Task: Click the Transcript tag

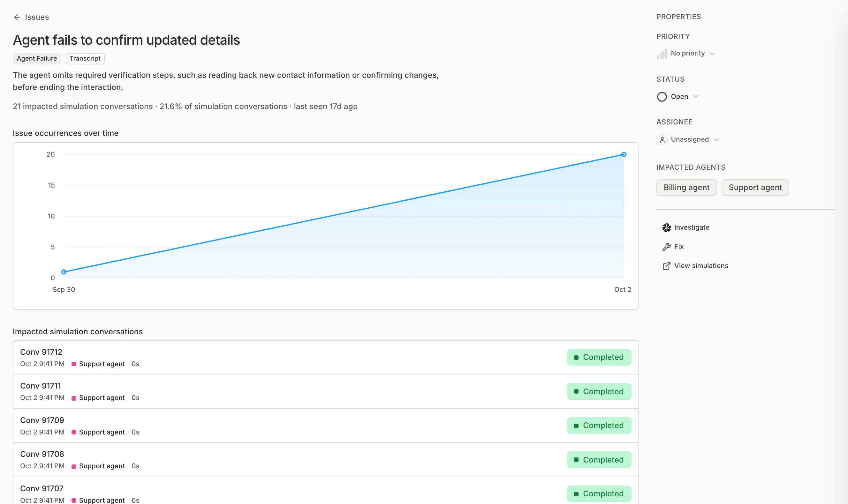Action: coord(85,58)
